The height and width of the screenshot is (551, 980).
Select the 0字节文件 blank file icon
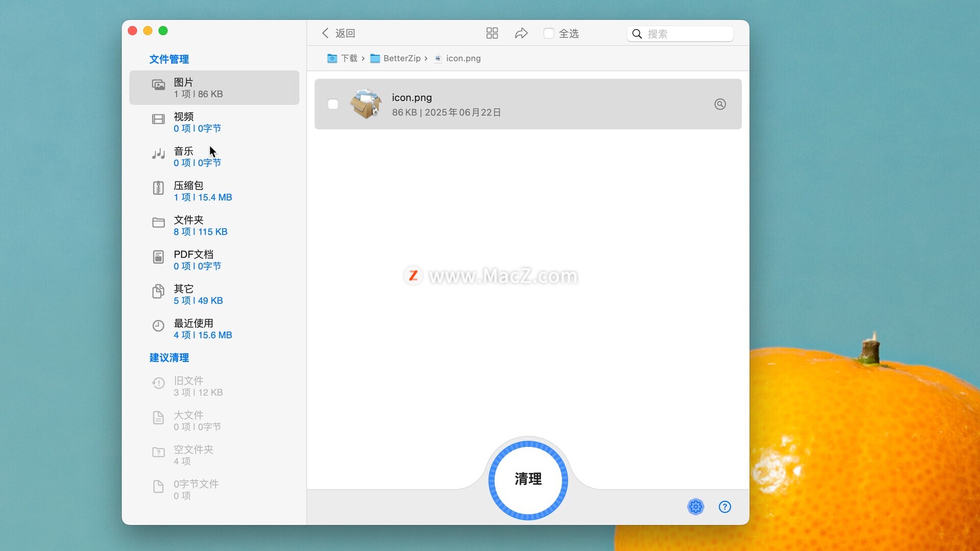158,486
